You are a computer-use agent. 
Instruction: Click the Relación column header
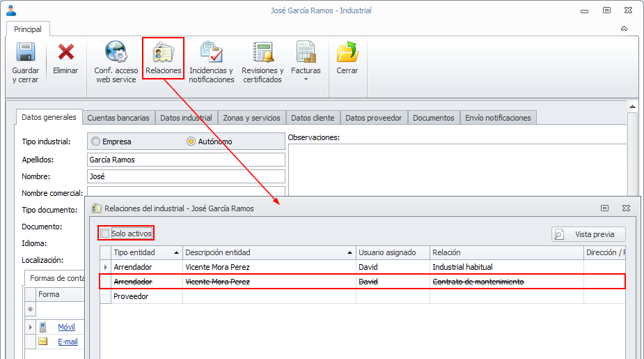point(506,252)
